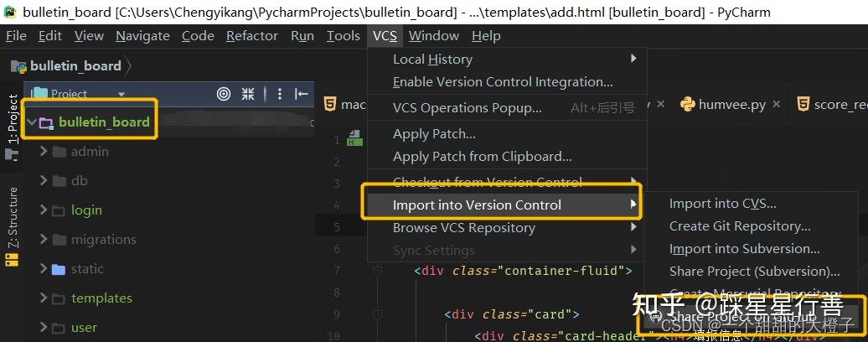Image resolution: width=868 pixels, height=342 pixels.
Task: Choose Create Git Repository... option
Action: (x=740, y=226)
